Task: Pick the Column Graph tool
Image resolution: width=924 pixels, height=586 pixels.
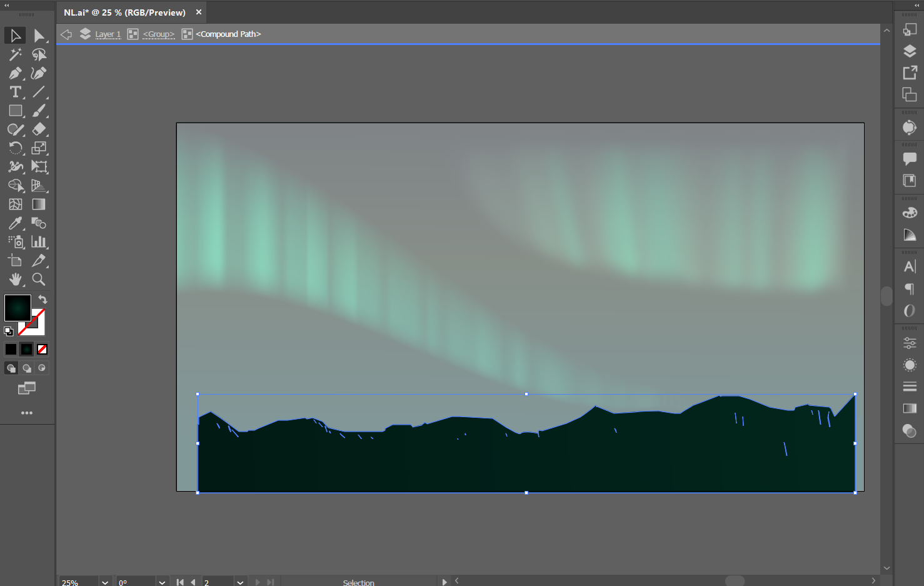Action: click(39, 242)
